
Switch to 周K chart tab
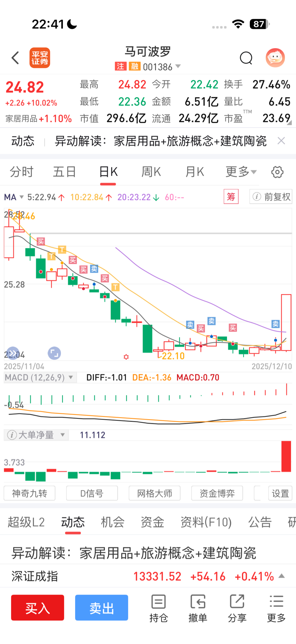point(151,172)
